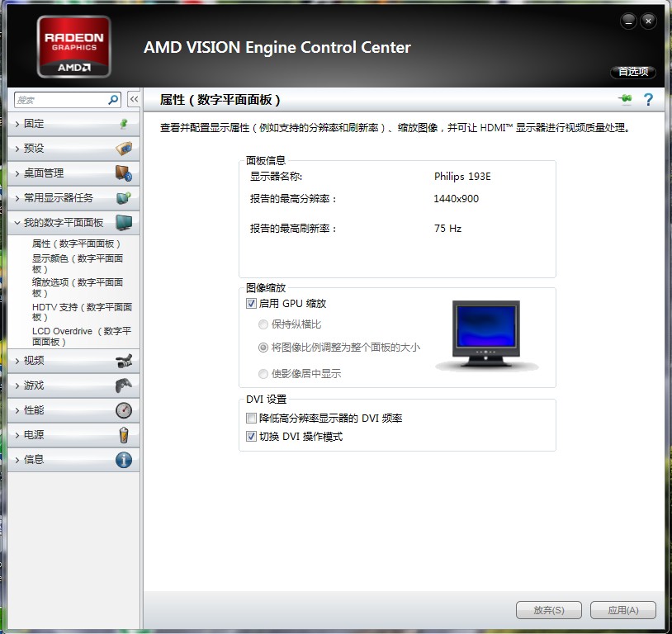Expand the 常用显示器任务 section
The image size is (672, 634).
pos(73,197)
